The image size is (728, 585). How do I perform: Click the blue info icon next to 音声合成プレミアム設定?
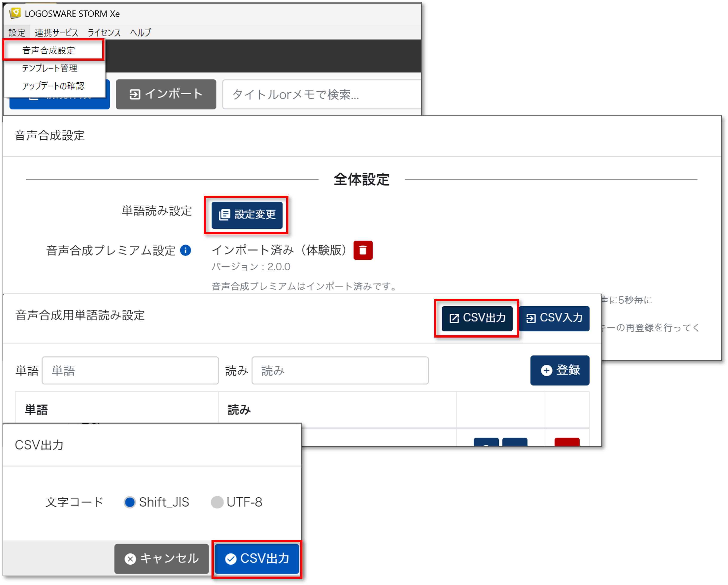coord(185,250)
